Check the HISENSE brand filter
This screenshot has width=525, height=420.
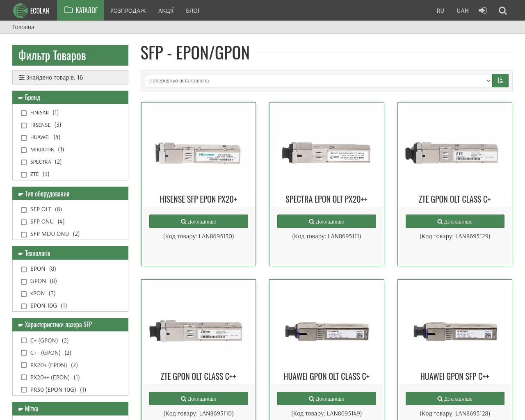coord(24,125)
